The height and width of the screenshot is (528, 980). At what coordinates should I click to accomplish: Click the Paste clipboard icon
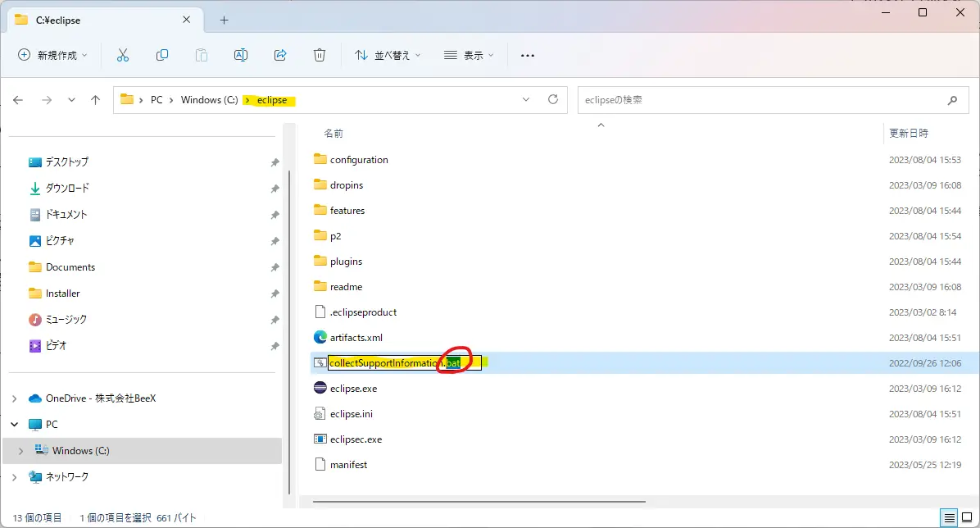coord(202,55)
